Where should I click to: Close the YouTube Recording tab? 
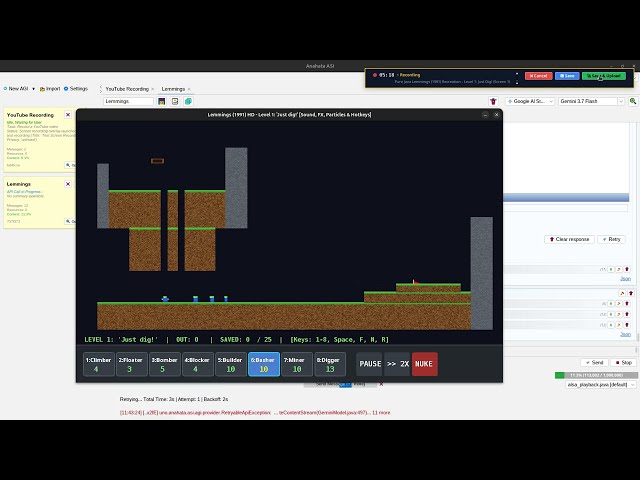[153, 89]
